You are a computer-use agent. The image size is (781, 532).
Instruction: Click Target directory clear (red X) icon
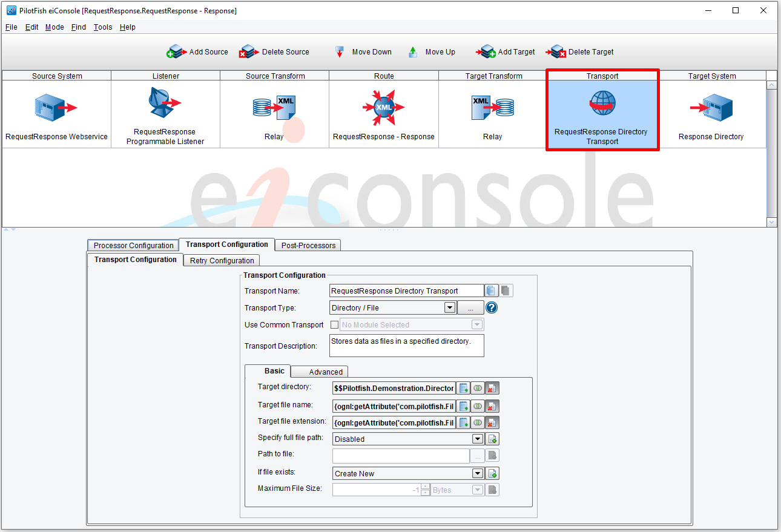pos(492,388)
